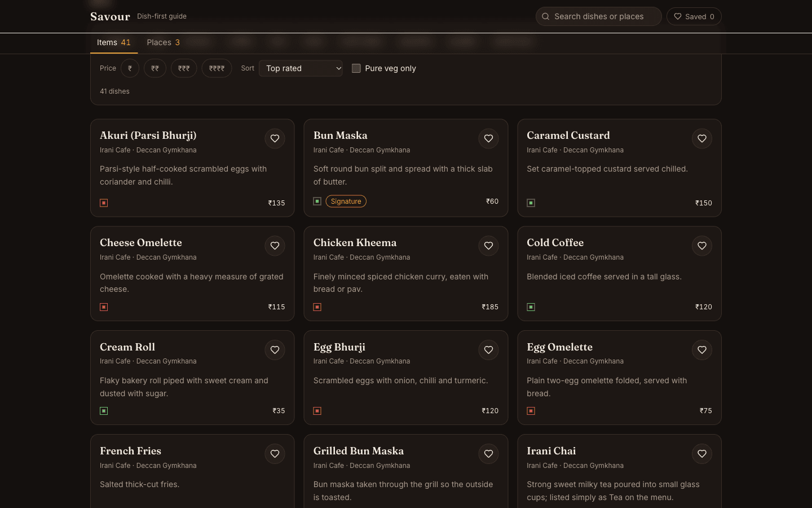The width and height of the screenshot is (812, 508).
Task: Switch to the Items tab
Action: [x=114, y=43]
